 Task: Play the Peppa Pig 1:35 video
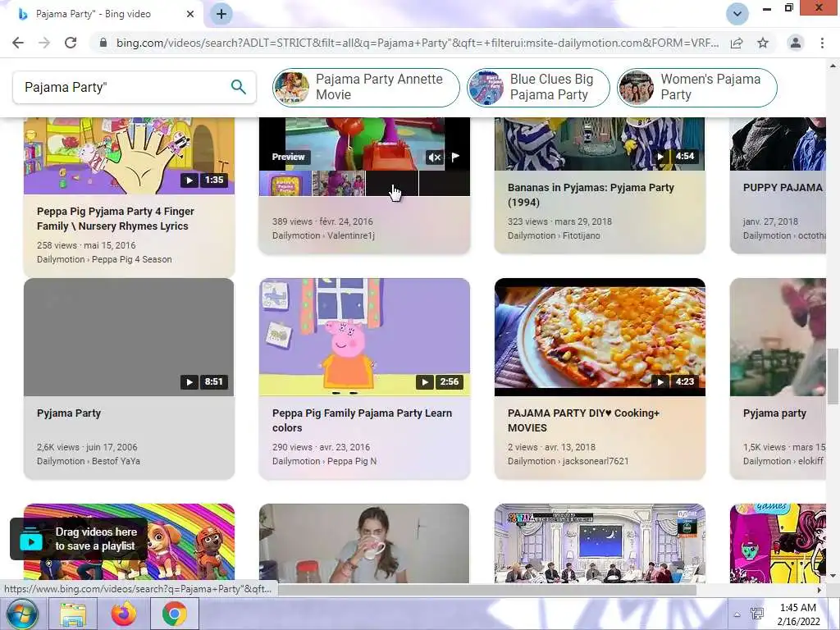pos(189,180)
